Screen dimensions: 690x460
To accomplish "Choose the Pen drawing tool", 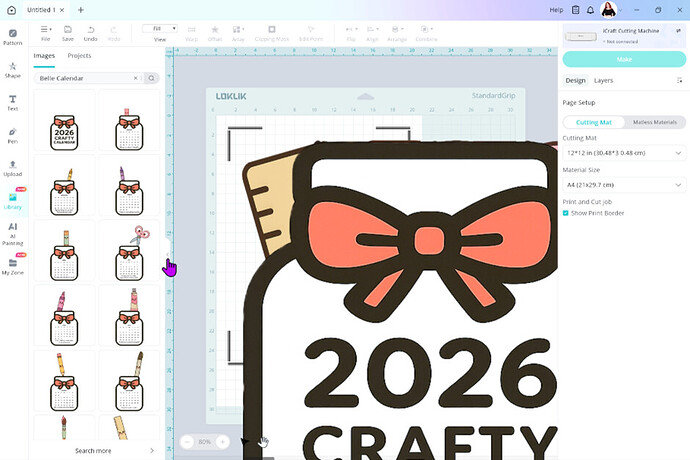I will 12,135.
